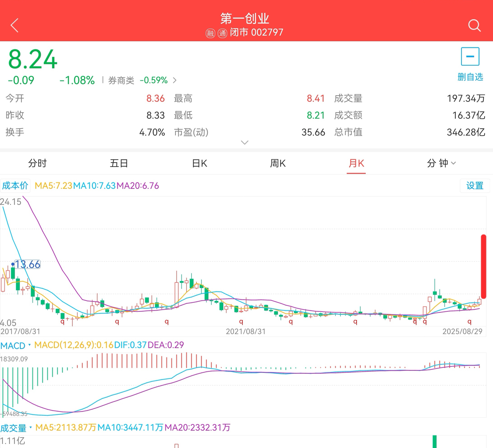Tap the DIF:0.37 label
The height and width of the screenshot is (448, 493).
tap(130, 345)
